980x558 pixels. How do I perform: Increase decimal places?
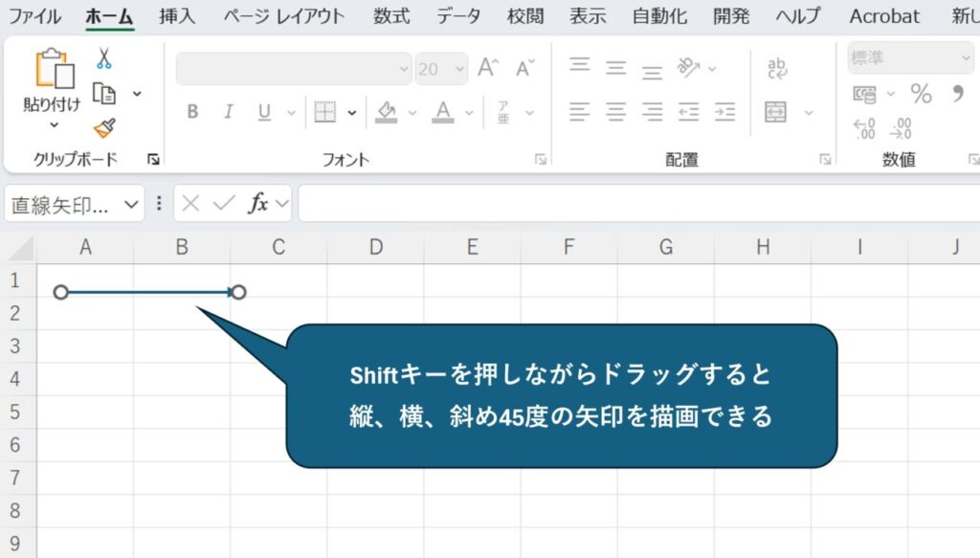tap(864, 128)
